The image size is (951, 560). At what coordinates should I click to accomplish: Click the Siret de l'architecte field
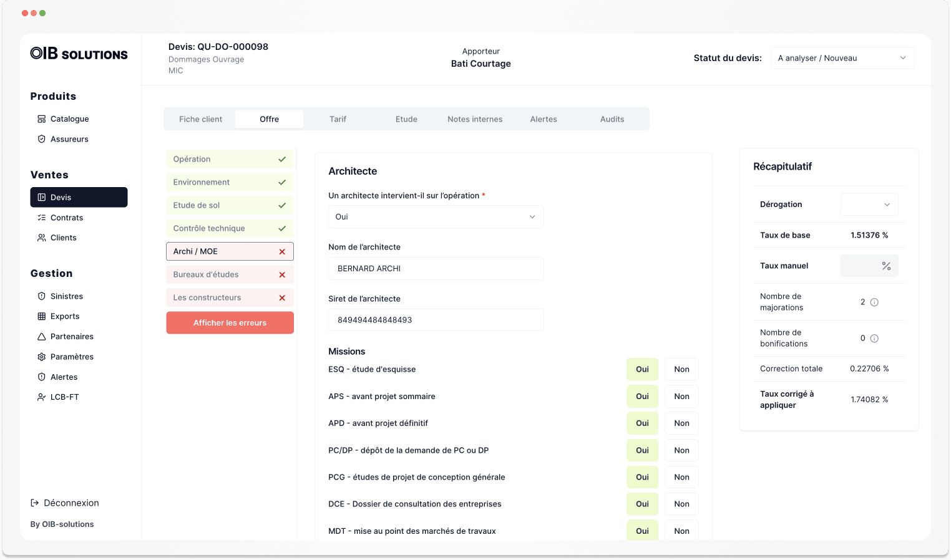[436, 320]
